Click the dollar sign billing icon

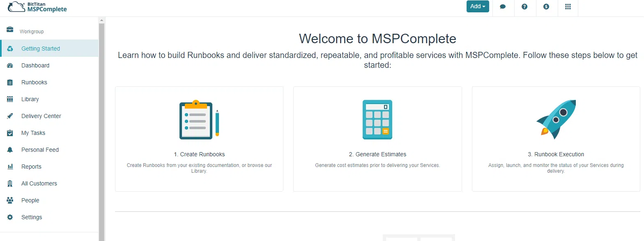click(x=546, y=7)
